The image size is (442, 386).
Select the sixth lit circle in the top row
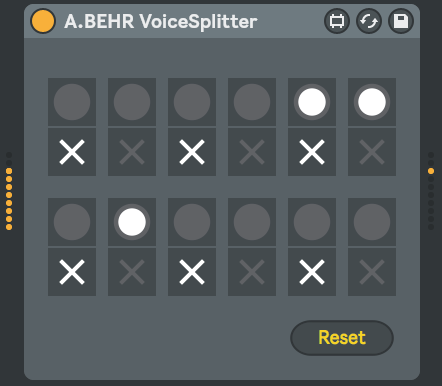(372, 102)
